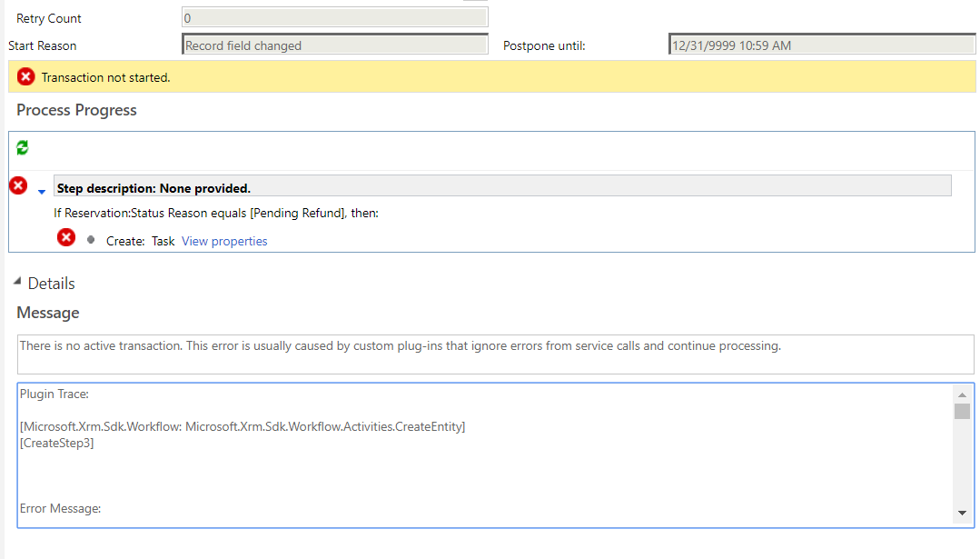This screenshot has height=559, width=980.
Task: Click the error icon beside Step description
Action: (18, 186)
